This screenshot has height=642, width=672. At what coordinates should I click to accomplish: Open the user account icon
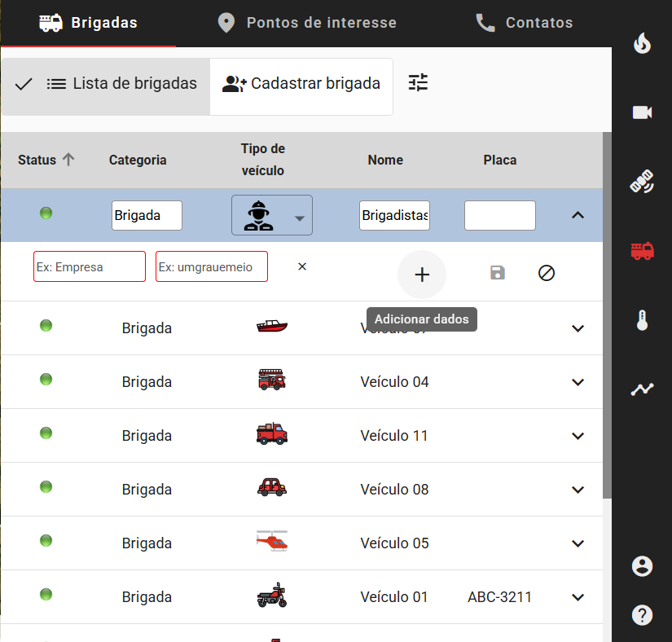click(x=642, y=566)
